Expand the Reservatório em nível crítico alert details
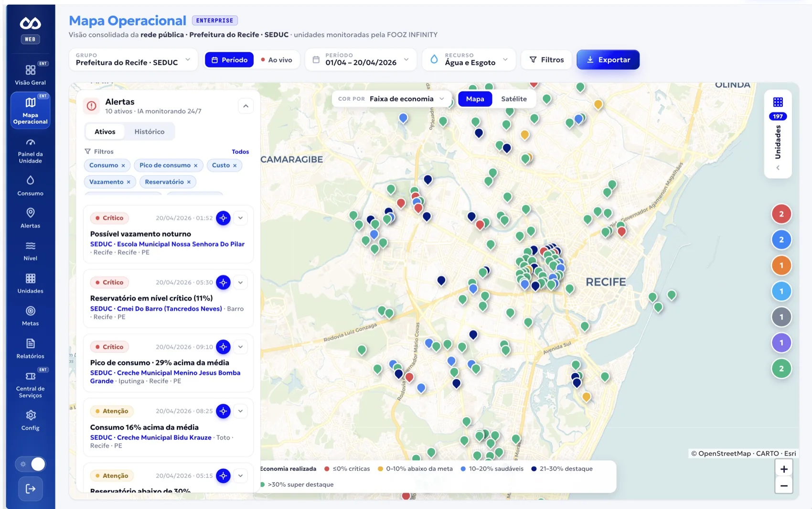 point(241,282)
